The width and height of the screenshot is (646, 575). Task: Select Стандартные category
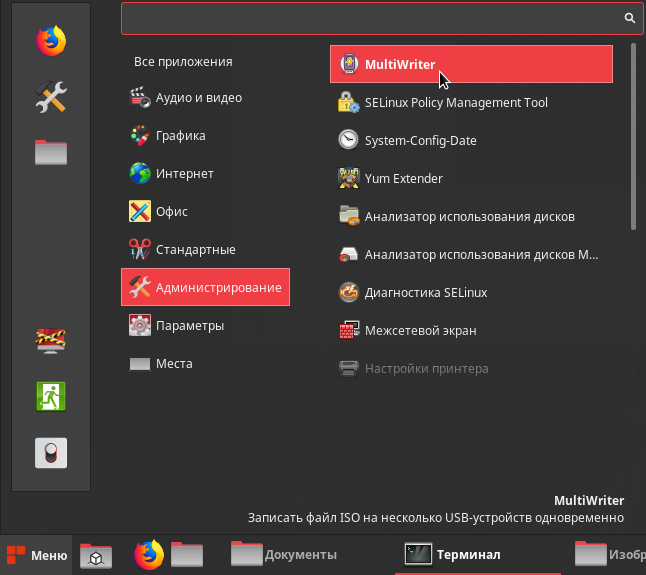click(205, 249)
